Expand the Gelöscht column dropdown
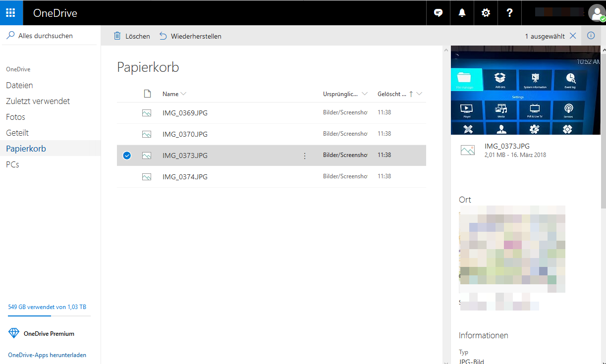Image resolution: width=606 pixels, height=364 pixels. point(420,94)
